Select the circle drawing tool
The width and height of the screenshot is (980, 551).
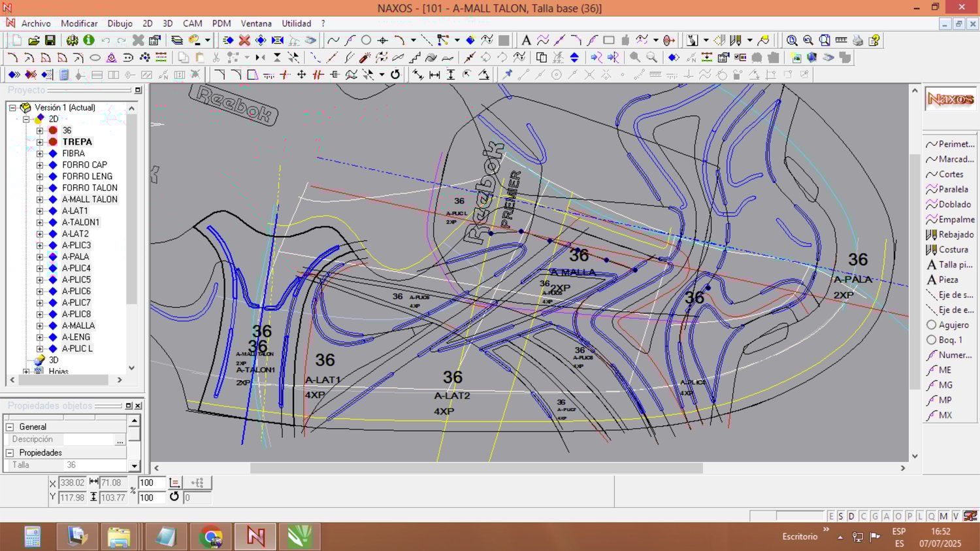coord(366,41)
